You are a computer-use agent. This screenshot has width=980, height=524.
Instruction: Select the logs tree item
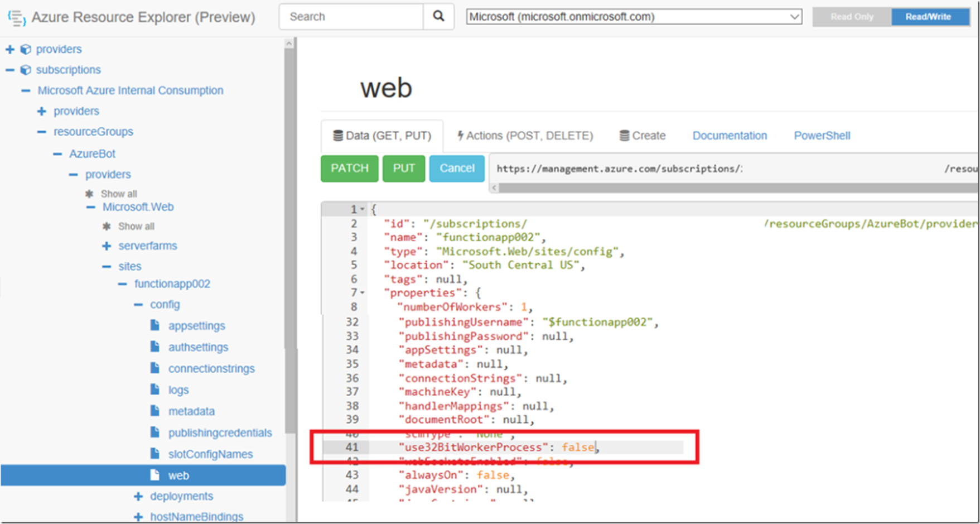click(178, 390)
